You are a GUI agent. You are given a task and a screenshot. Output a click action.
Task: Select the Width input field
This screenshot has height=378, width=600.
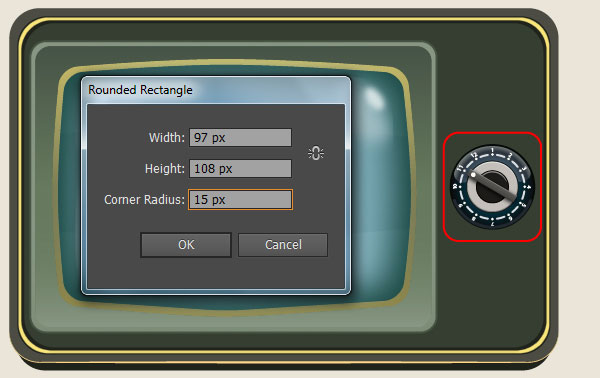click(240, 138)
